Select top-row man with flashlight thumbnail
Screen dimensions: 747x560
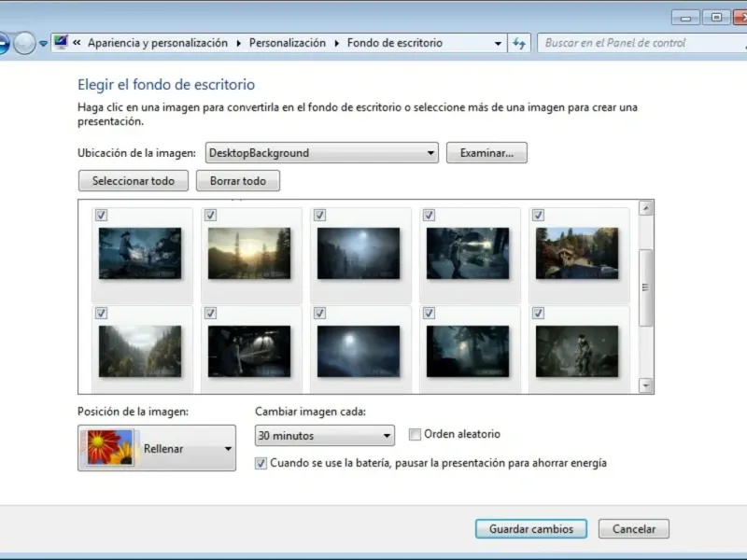coord(468,253)
